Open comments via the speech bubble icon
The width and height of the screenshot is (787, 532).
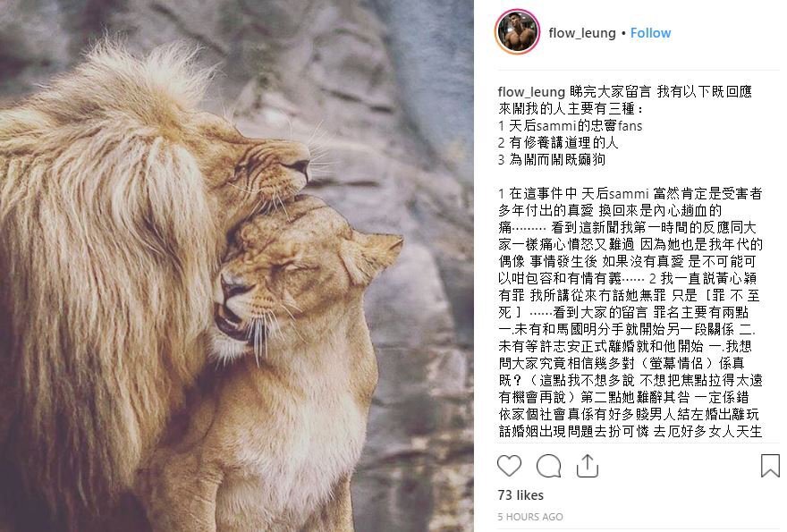[x=548, y=466]
